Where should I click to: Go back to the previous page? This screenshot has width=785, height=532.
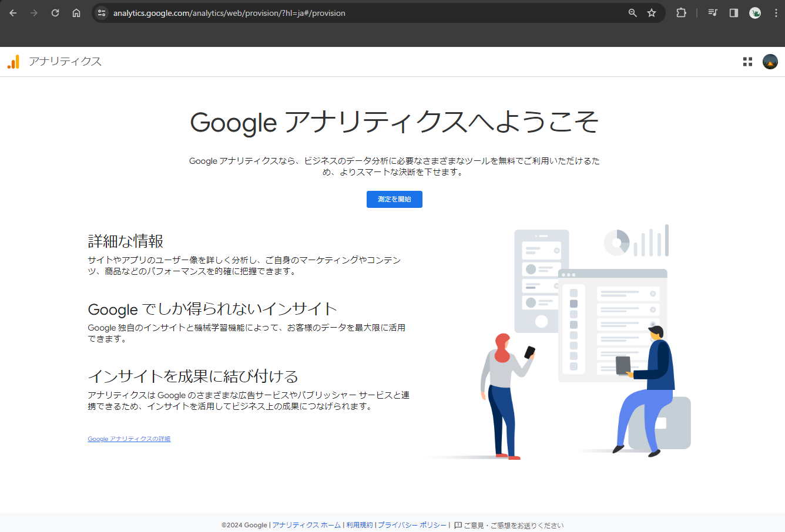coord(13,13)
